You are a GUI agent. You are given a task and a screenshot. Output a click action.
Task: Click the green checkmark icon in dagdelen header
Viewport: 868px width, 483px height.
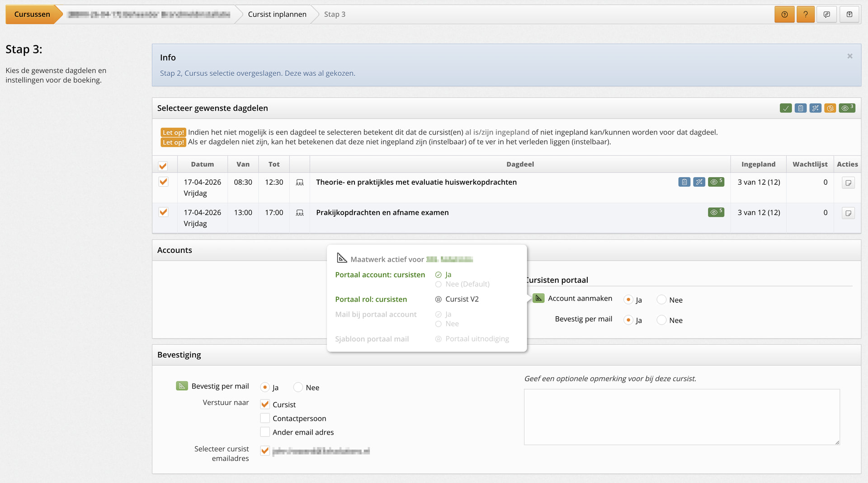click(786, 108)
